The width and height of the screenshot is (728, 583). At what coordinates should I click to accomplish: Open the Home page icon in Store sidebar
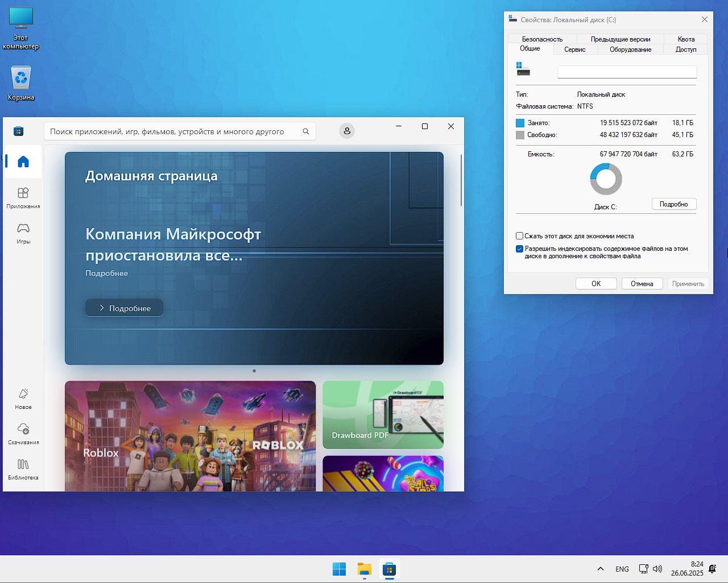click(x=23, y=162)
